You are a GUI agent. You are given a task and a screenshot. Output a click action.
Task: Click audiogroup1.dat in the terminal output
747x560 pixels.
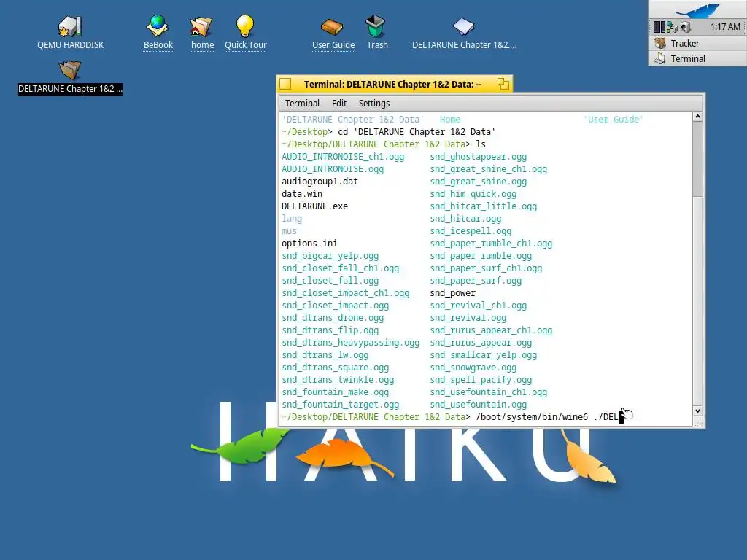tap(320, 182)
